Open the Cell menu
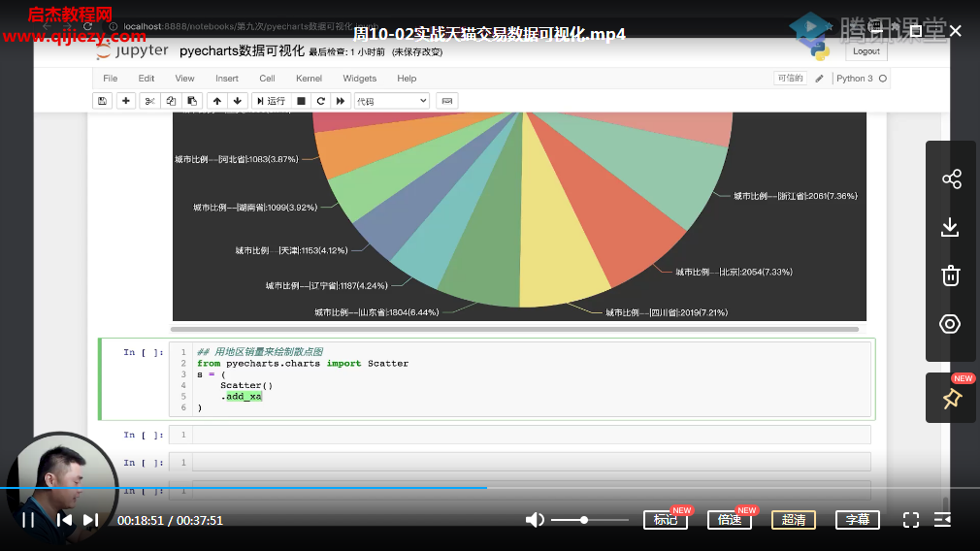The width and height of the screenshot is (980, 551). (x=267, y=78)
